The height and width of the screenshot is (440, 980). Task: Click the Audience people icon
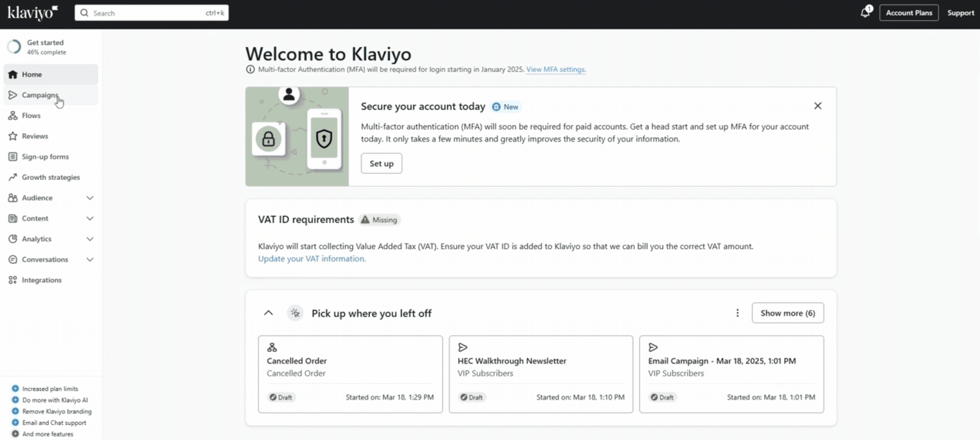(x=13, y=198)
